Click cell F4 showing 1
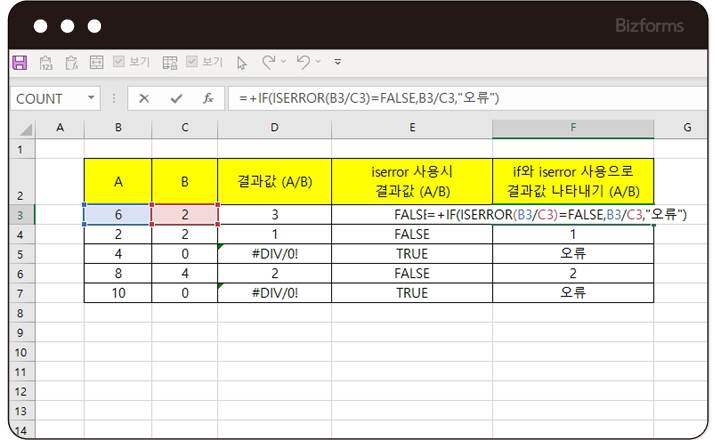 [x=573, y=234]
